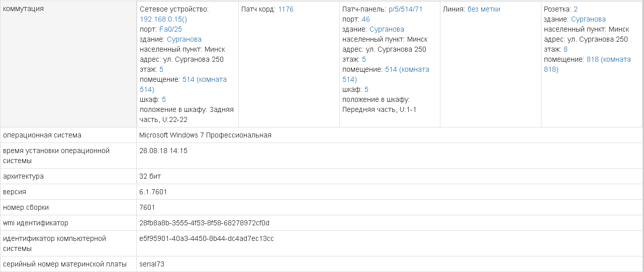Click the wmi identifier value 28fb8a8b-3555
This screenshot has height=272, width=644.
click(x=204, y=223)
